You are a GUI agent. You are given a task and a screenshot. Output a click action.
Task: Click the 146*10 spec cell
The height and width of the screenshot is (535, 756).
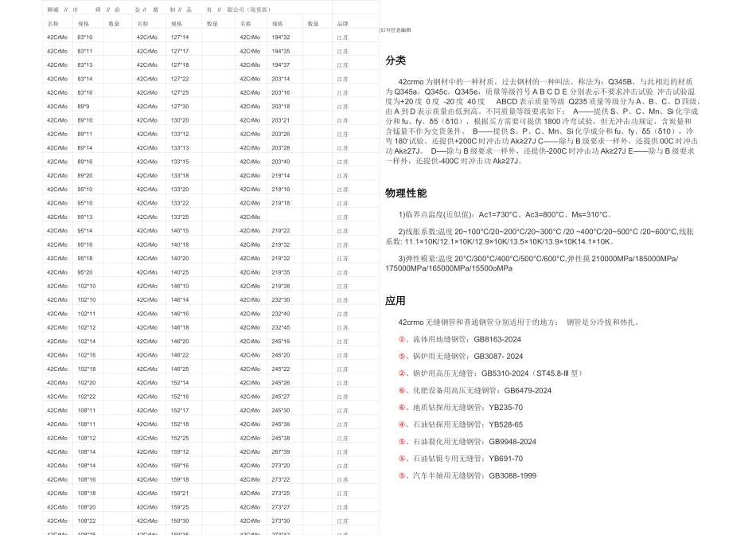pyautogui.click(x=180, y=286)
